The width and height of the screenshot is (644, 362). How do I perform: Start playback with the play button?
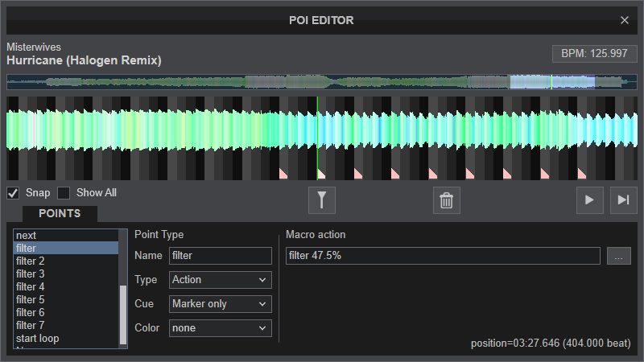590,200
